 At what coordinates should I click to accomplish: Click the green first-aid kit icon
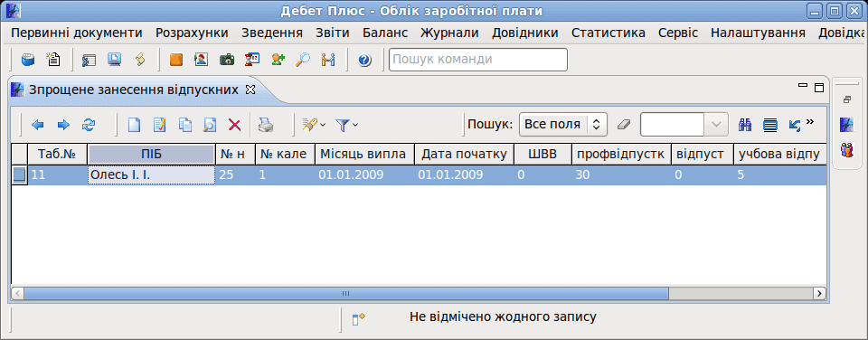tap(227, 60)
